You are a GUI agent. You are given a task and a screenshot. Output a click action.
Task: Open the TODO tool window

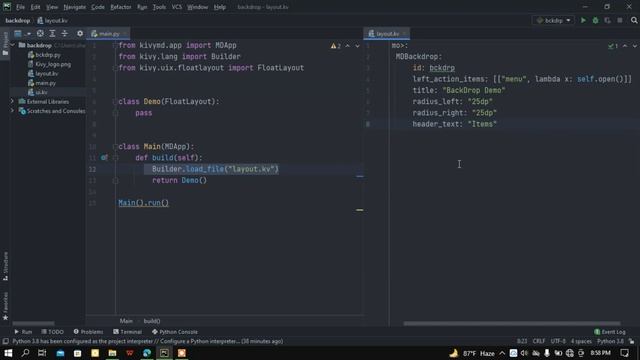point(53,332)
